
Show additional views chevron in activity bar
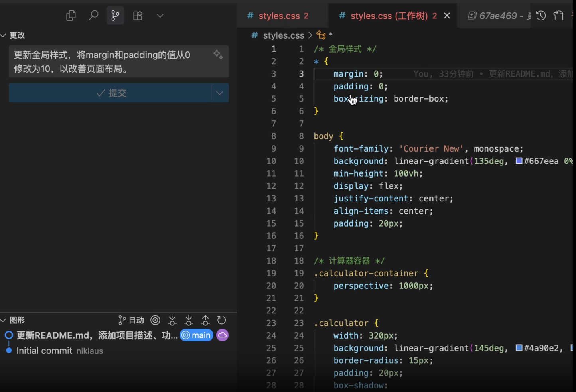160,16
